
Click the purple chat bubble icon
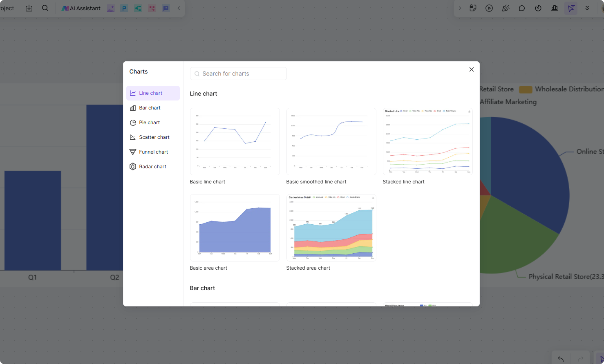pyautogui.click(x=166, y=8)
